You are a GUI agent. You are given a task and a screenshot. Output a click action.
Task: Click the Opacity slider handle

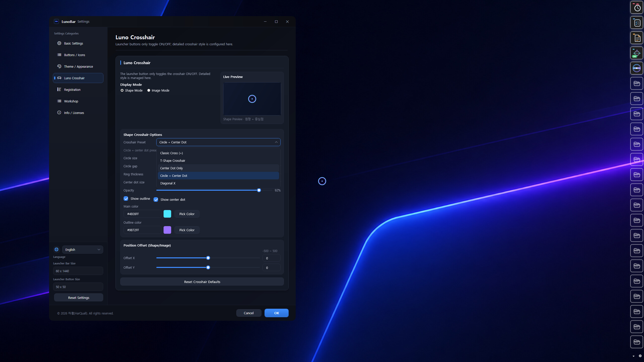259,190
